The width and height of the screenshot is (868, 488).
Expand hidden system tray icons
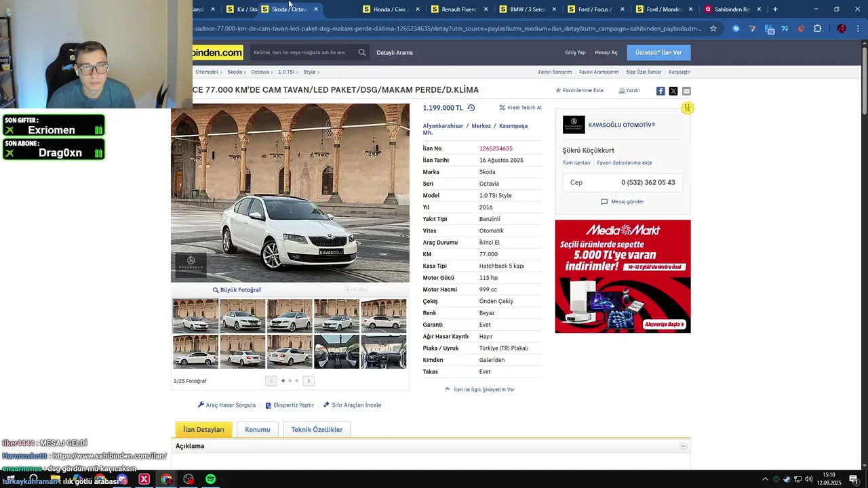pos(766,479)
